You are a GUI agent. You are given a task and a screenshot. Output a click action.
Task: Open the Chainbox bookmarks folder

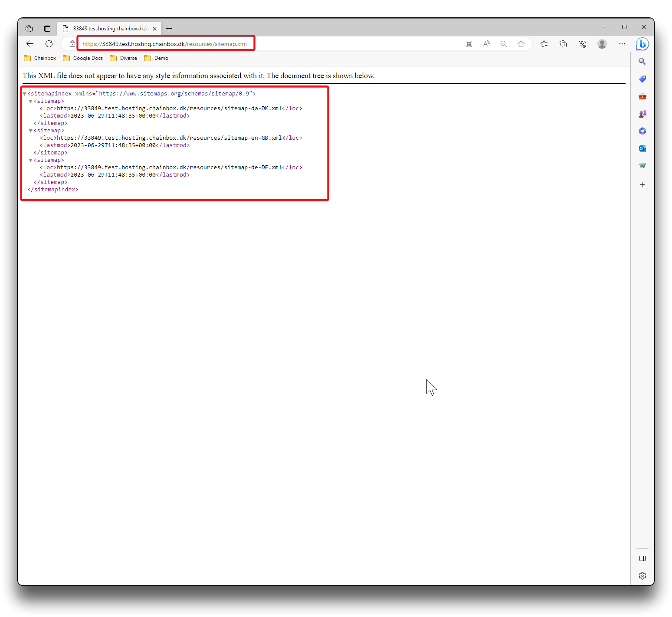pyautogui.click(x=40, y=58)
